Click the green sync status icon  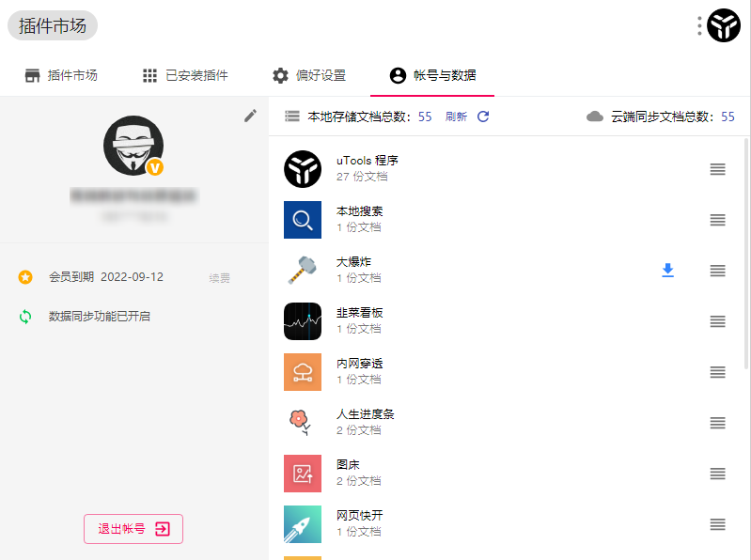(x=25, y=317)
